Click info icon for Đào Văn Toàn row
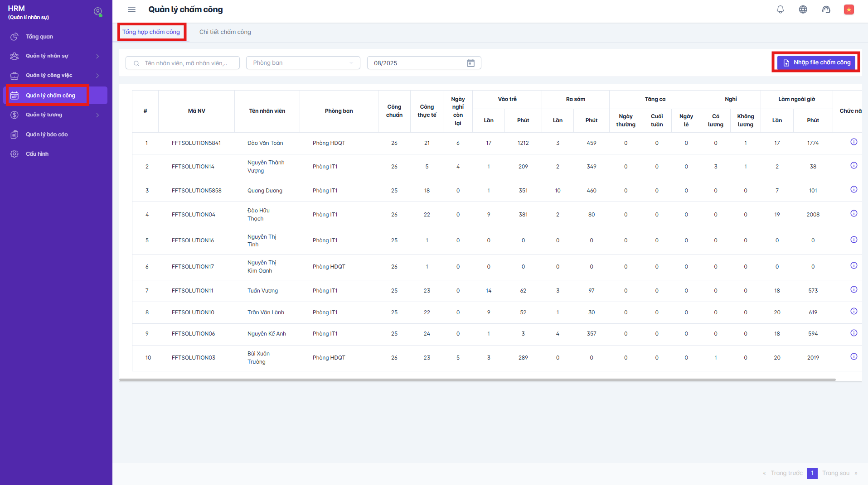Image resolution: width=868 pixels, height=485 pixels. (x=853, y=142)
